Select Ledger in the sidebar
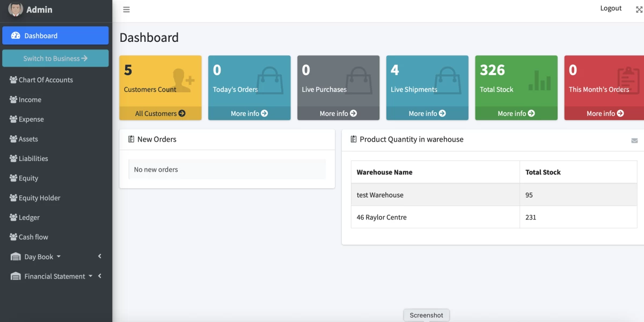The image size is (644, 322). point(29,217)
